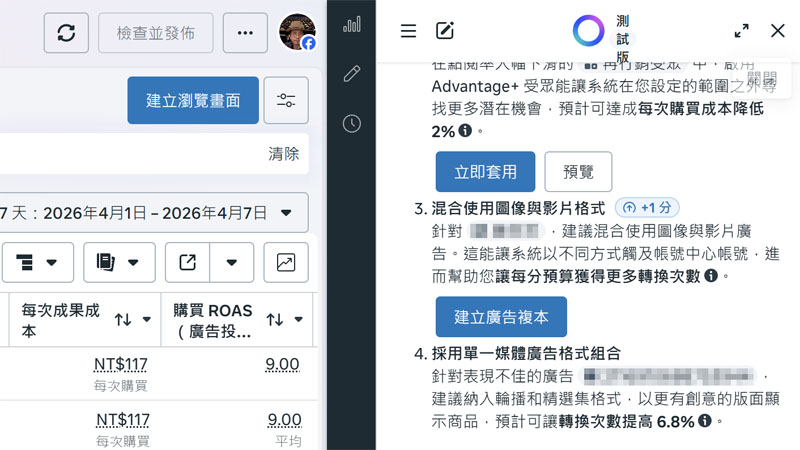Open the dropdown arrow next to export
Image resolution: width=800 pixels, height=450 pixels.
(x=232, y=262)
